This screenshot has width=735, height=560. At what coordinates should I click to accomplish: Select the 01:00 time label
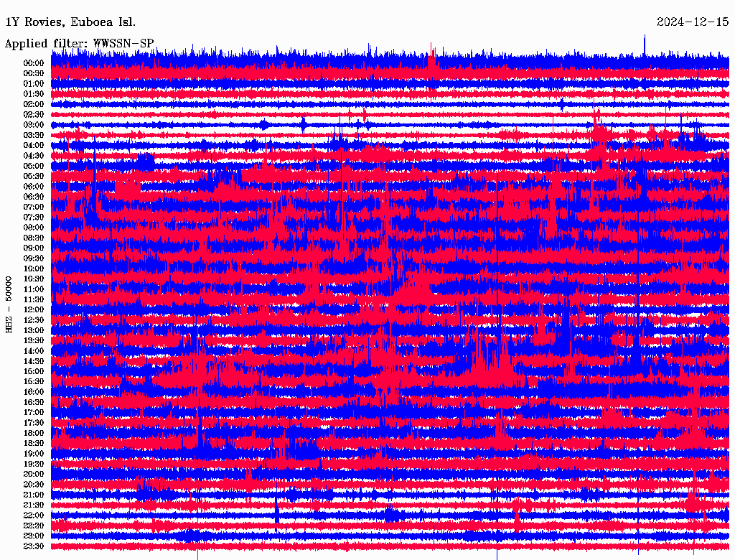click(34, 83)
